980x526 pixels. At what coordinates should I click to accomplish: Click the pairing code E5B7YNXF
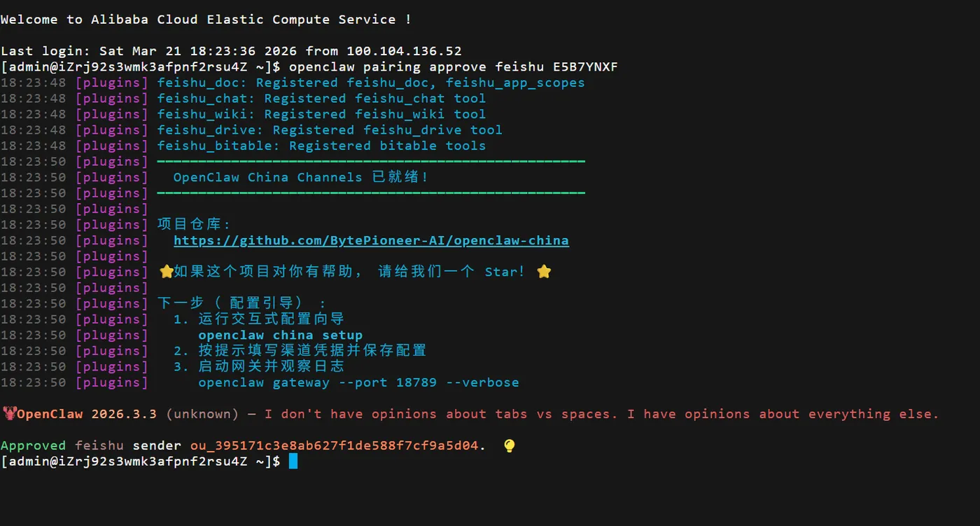pyautogui.click(x=580, y=67)
